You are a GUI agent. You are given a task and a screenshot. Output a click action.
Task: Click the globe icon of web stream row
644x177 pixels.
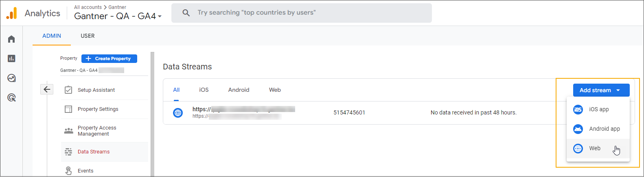[x=178, y=113]
